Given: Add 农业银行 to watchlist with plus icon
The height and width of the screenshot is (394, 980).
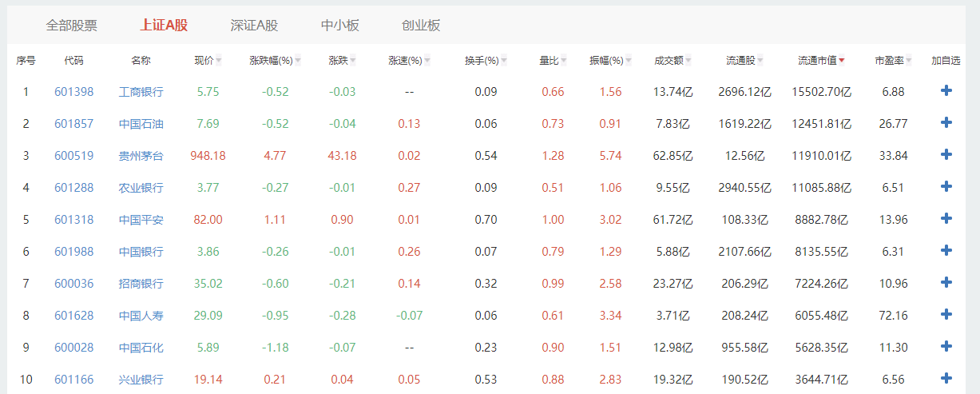Looking at the screenshot, I should click(x=946, y=187).
